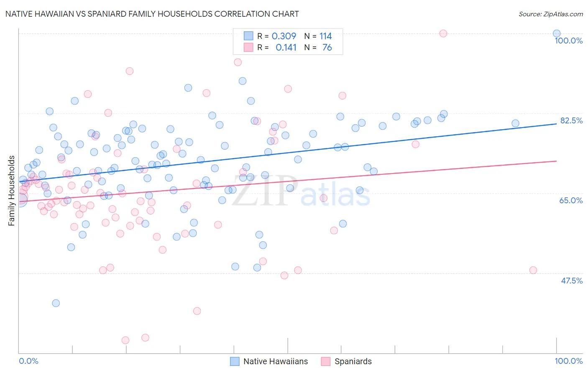Select the Spaniards legend label
The height and width of the screenshot is (373, 588).
(353, 361)
